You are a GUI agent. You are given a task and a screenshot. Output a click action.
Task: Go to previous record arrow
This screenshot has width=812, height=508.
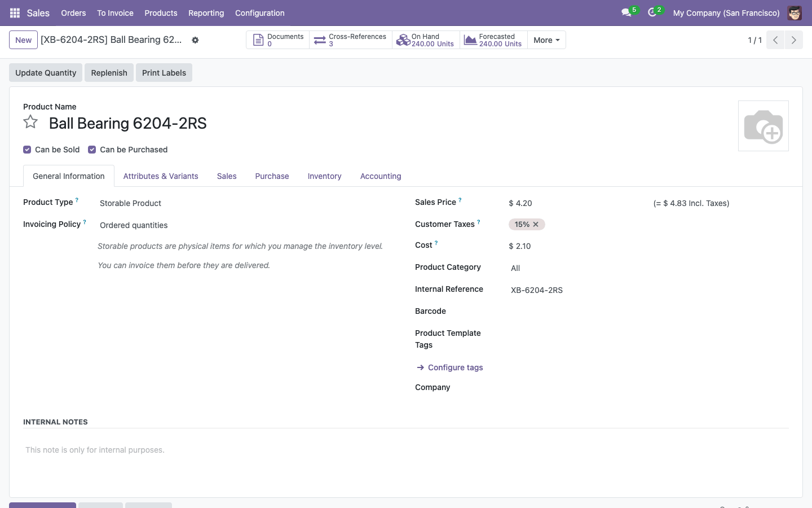(775, 40)
